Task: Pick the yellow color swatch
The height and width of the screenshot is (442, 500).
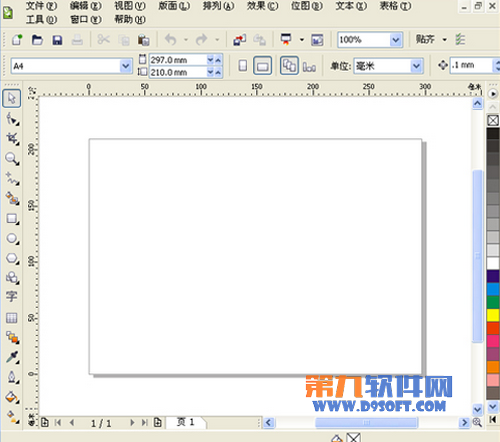Action: point(493,315)
